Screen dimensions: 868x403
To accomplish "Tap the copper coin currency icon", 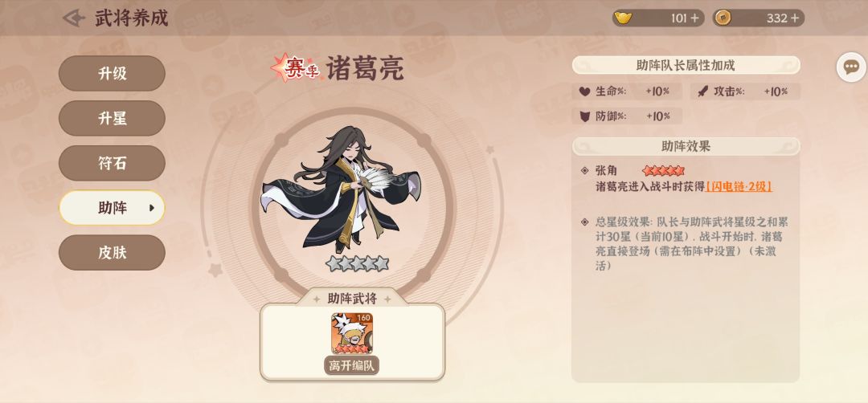I will click(x=723, y=18).
